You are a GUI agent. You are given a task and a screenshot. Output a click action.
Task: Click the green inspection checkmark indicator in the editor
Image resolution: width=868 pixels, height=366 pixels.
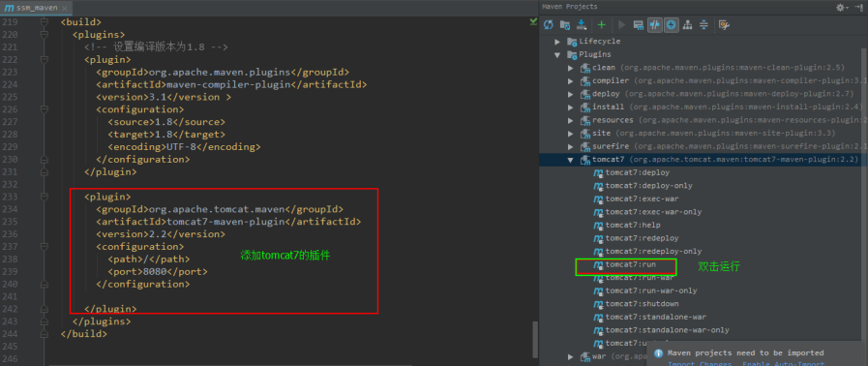pyautogui.click(x=533, y=21)
